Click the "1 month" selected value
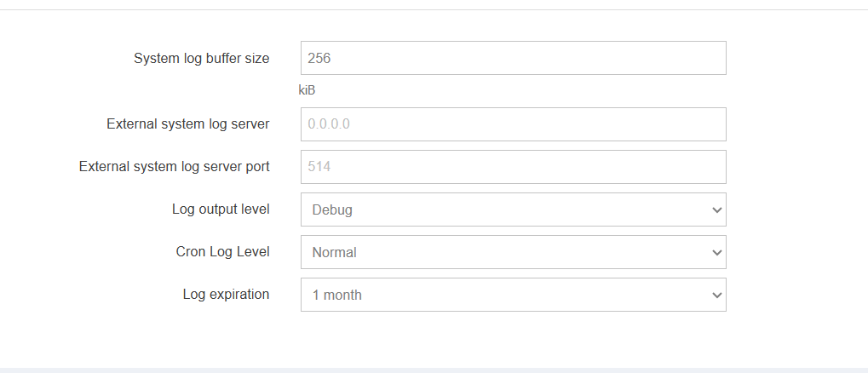 coord(336,295)
